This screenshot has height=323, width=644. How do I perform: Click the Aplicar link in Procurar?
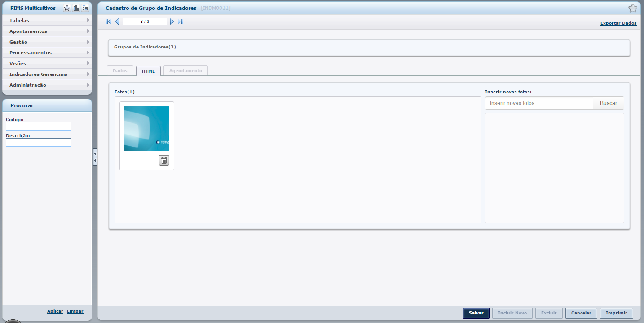(x=55, y=311)
